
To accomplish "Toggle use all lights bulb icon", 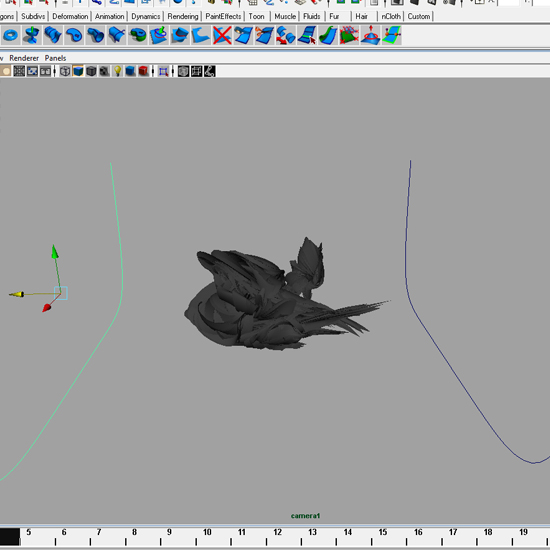I will coord(118,71).
